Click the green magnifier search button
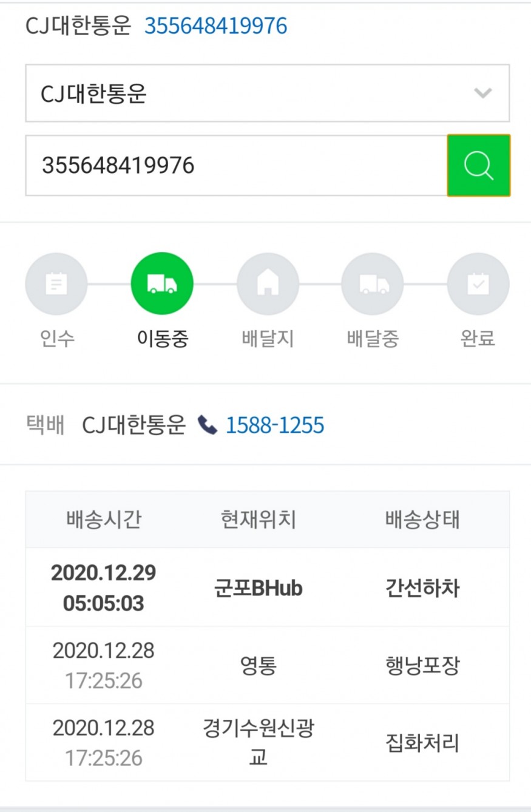 tap(478, 166)
